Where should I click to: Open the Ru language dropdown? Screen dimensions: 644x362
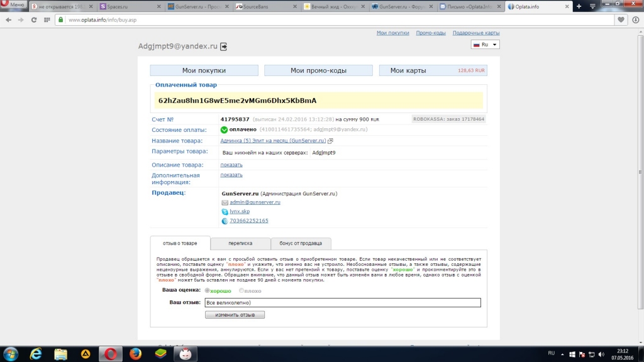485,45
